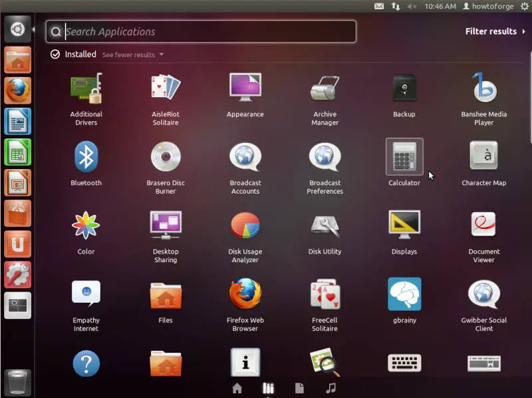Collapse results with See fewer results
This screenshot has width=532, height=398.
(x=133, y=55)
